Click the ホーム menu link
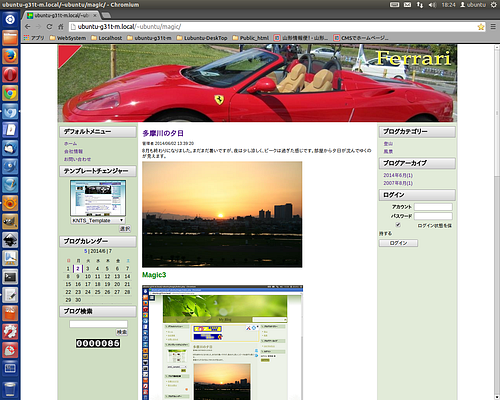Image resolution: width=500 pixels, height=400 pixels. pyautogui.click(x=70, y=143)
